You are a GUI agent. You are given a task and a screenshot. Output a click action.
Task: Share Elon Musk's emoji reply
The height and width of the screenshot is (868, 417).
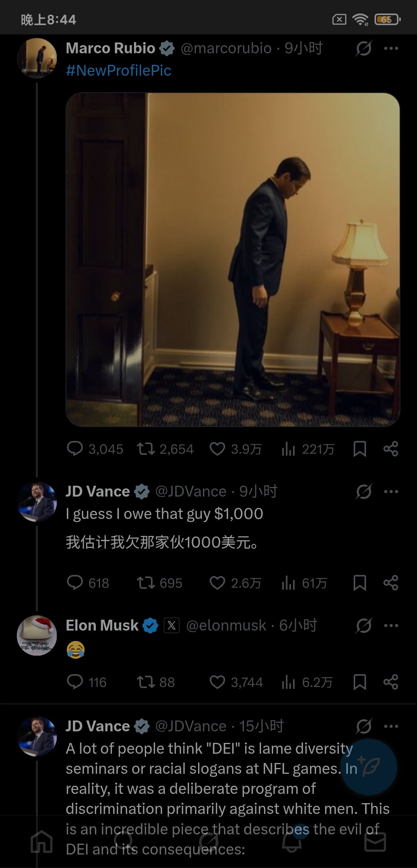pos(391,682)
